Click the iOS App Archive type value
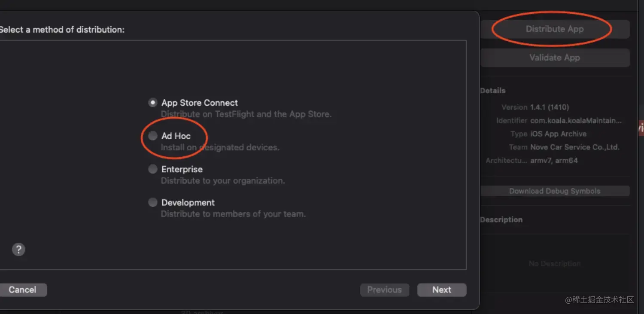This screenshot has width=644, height=314. pos(558,134)
